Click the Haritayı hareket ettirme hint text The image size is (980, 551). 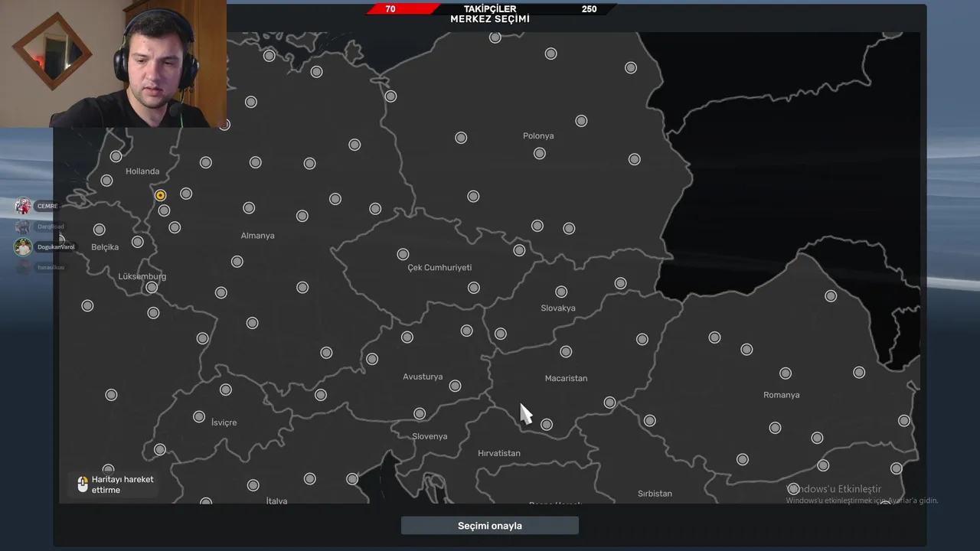pyautogui.click(x=122, y=484)
